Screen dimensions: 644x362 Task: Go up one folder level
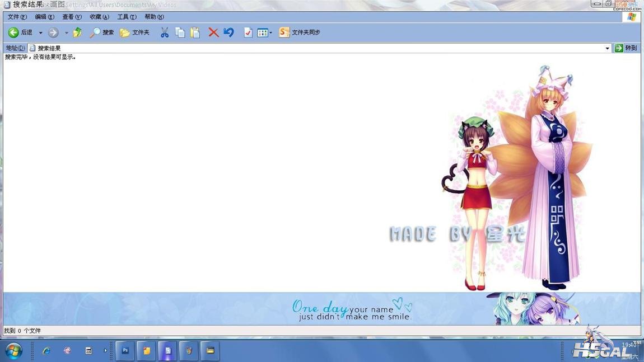(77, 32)
